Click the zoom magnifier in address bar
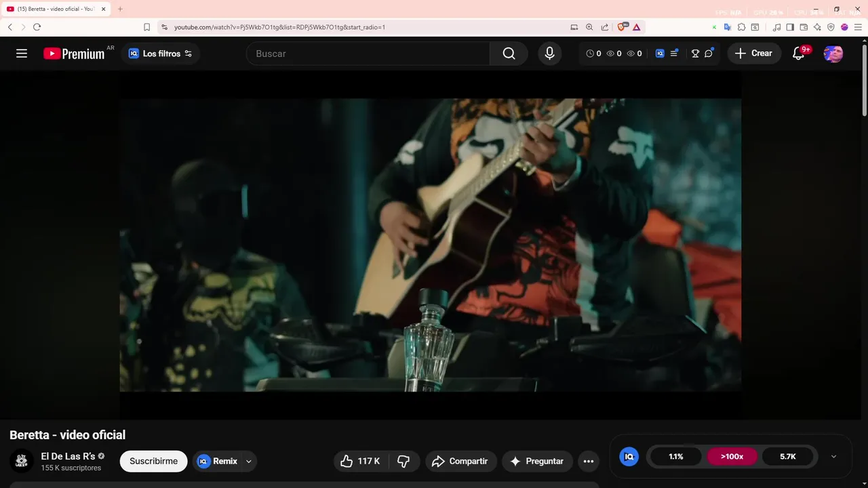Viewport: 868px width, 488px height. 589,27
